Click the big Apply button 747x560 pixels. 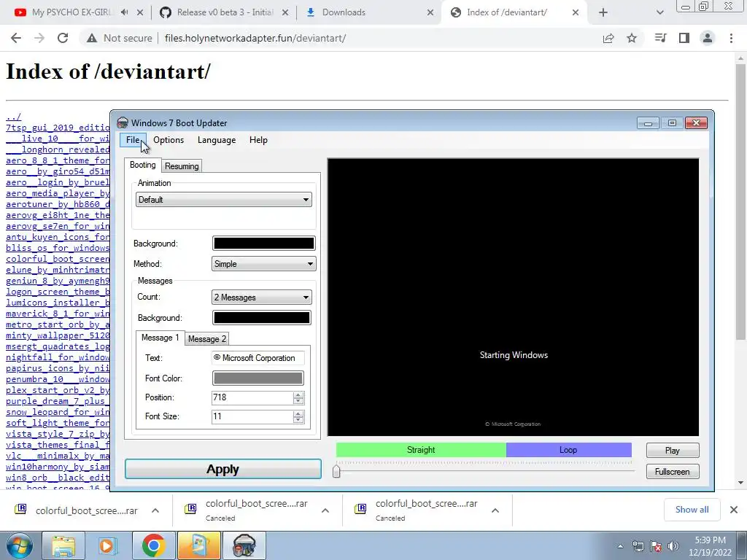(223, 469)
